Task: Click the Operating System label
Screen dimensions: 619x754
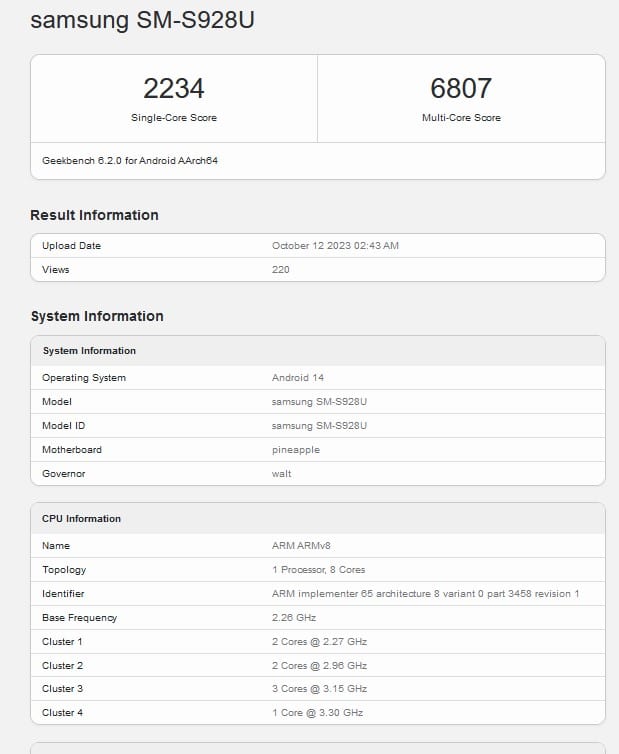Action: (84, 378)
